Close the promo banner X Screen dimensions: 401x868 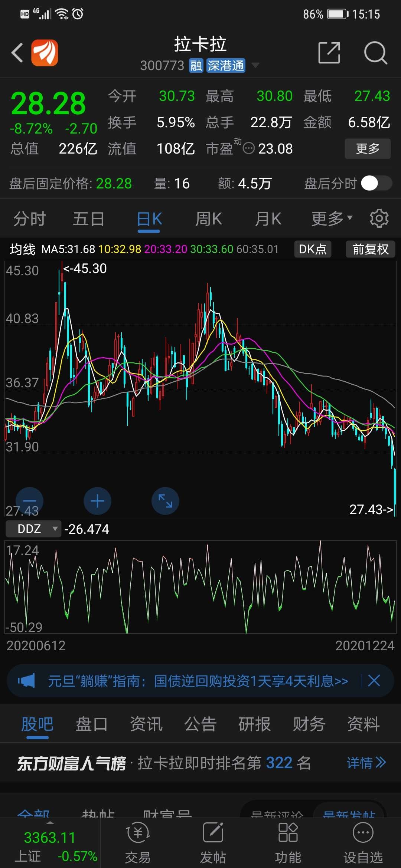pos(374,681)
